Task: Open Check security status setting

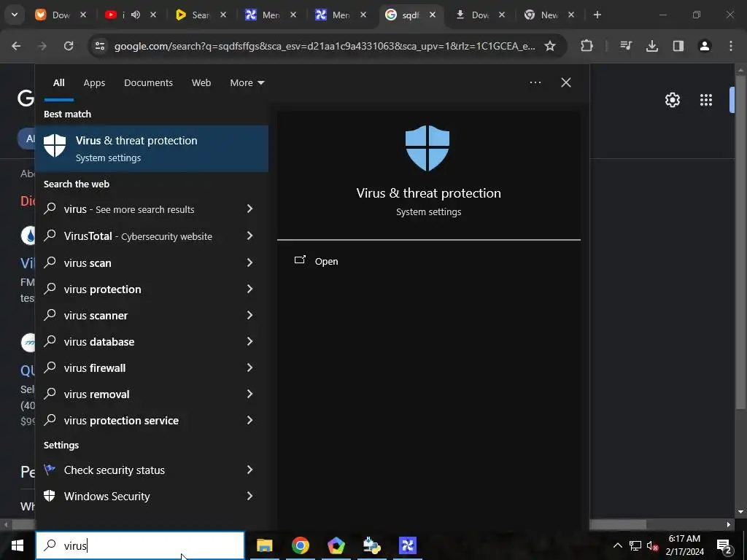Action: (x=115, y=470)
